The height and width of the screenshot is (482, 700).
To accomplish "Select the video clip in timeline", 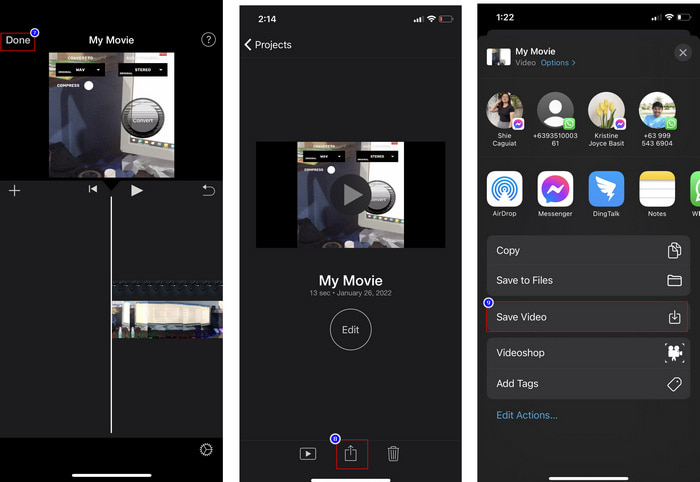I will (x=166, y=319).
